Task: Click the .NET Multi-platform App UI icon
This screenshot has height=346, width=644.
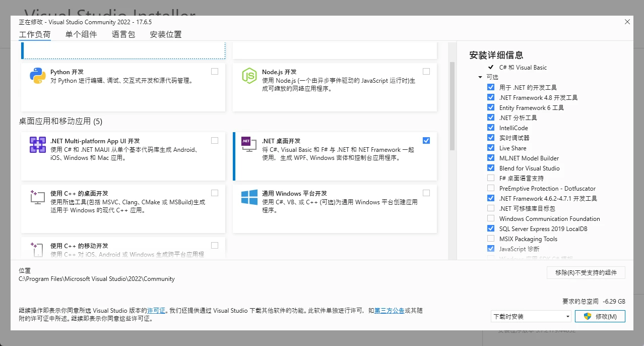Action: coord(38,145)
